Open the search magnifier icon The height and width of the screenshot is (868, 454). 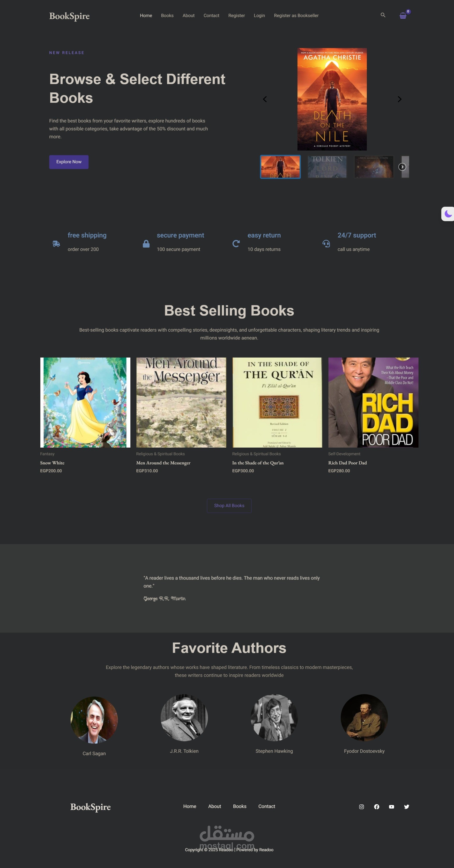coord(383,15)
